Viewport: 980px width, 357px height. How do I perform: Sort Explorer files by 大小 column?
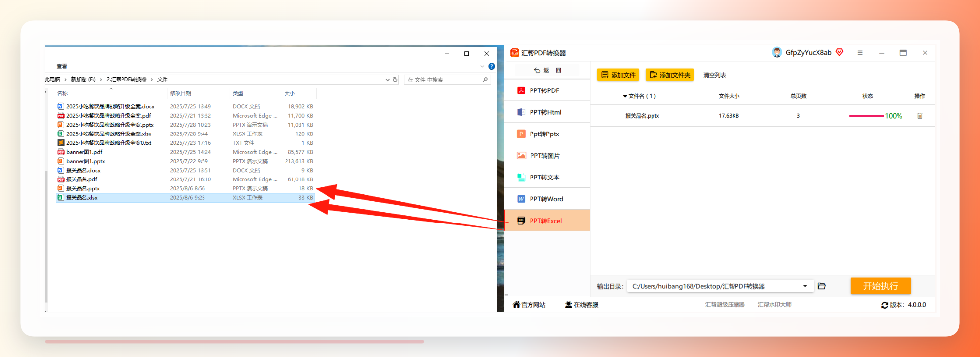[289, 93]
